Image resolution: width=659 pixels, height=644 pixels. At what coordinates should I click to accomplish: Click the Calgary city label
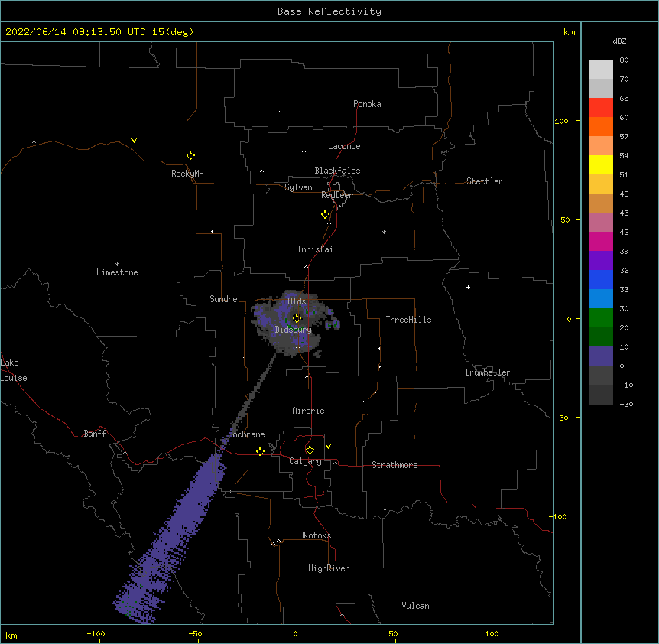[305, 461]
